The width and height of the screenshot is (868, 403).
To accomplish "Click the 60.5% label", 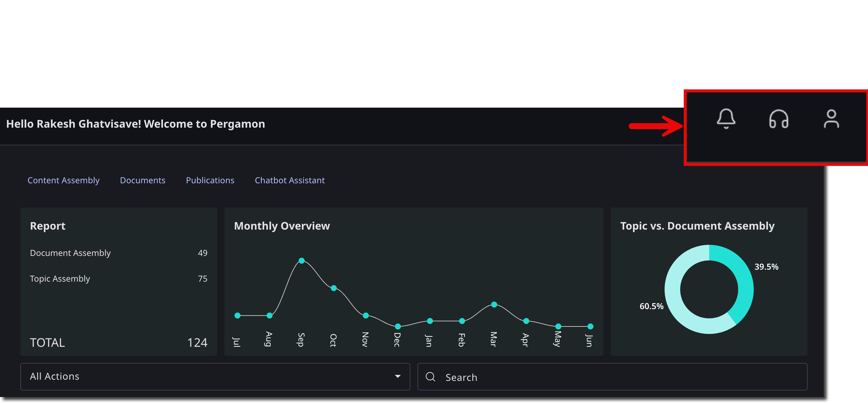I will (651, 306).
